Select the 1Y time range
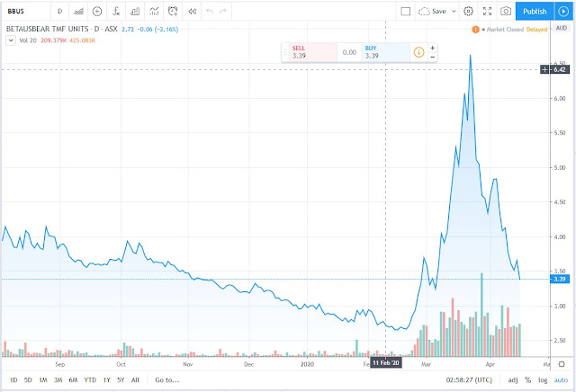The height and width of the screenshot is (392, 576). [106, 380]
